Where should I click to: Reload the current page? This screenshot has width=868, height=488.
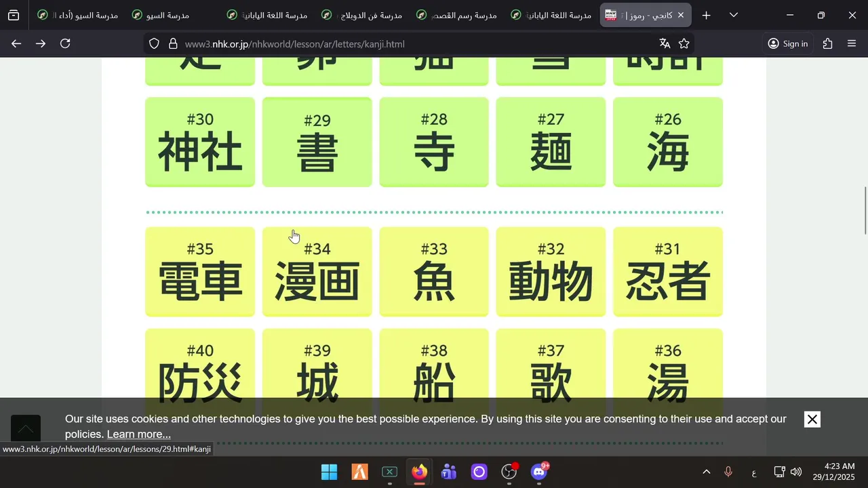tap(65, 43)
